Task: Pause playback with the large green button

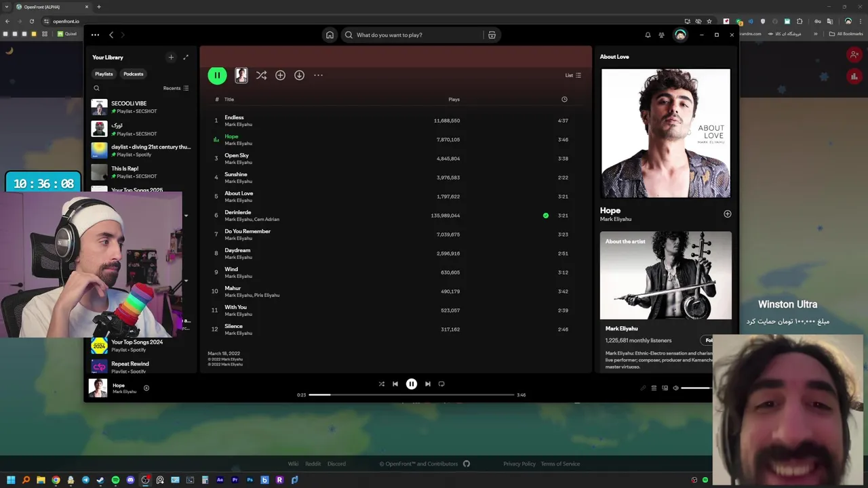Action: pos(217,75)
